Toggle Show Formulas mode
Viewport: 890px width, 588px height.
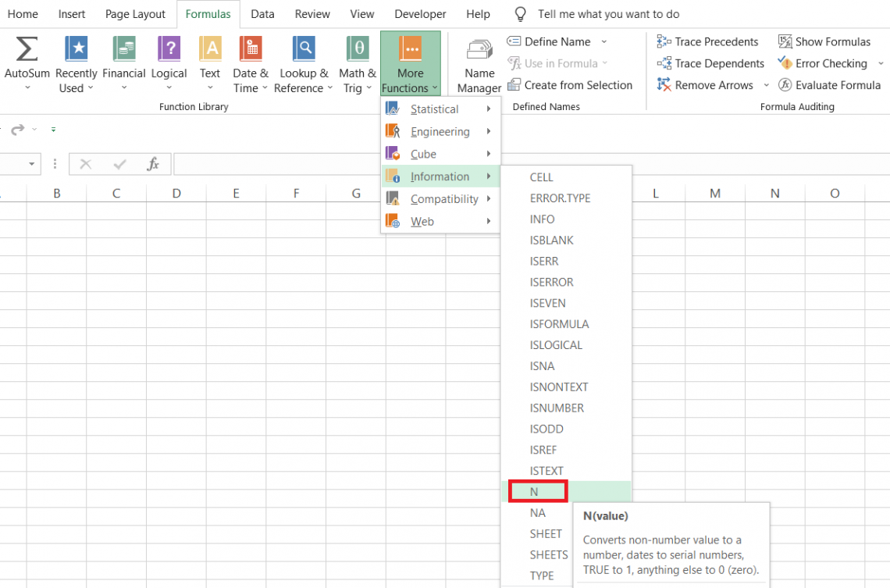click(824, 42)
